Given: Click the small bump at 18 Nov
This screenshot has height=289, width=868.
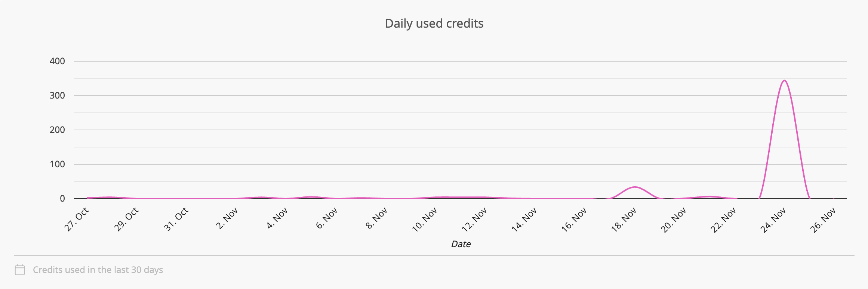Looking at the screenshot, I should pos(635,187).
